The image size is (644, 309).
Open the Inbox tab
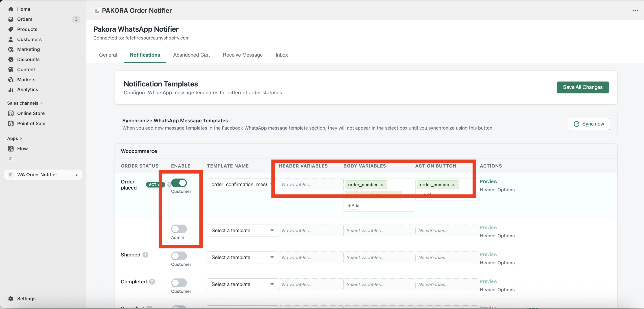tap(282, 55)
